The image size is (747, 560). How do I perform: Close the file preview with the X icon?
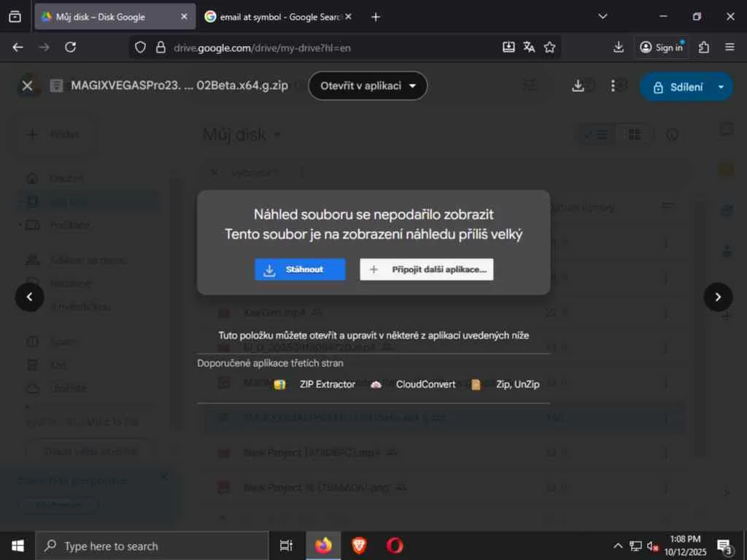coord(27,86)
